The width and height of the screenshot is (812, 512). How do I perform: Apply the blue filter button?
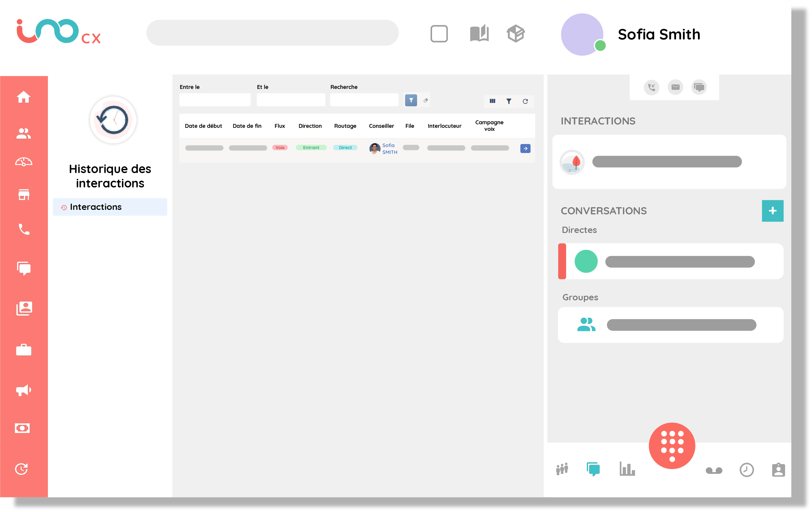tap(411, 100)
